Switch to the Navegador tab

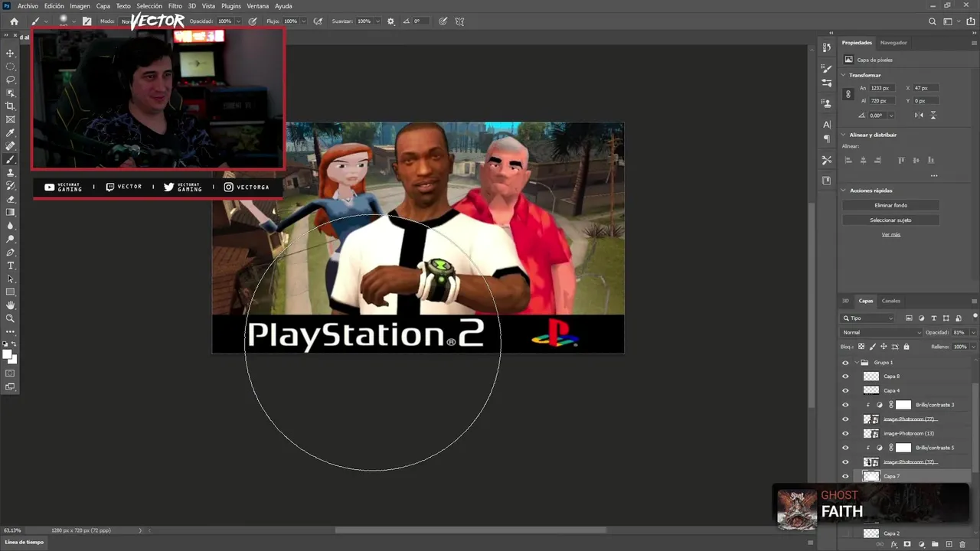click(893, 43)
